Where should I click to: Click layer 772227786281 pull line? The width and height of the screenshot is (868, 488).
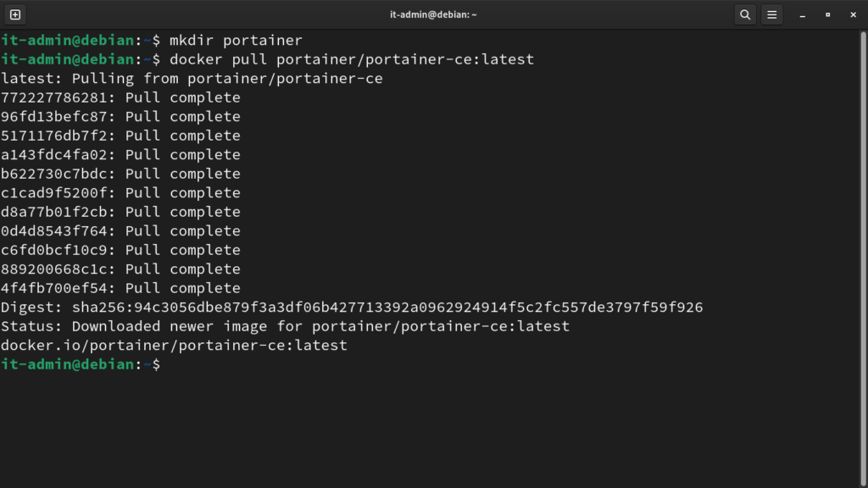[x=120, y=98]
